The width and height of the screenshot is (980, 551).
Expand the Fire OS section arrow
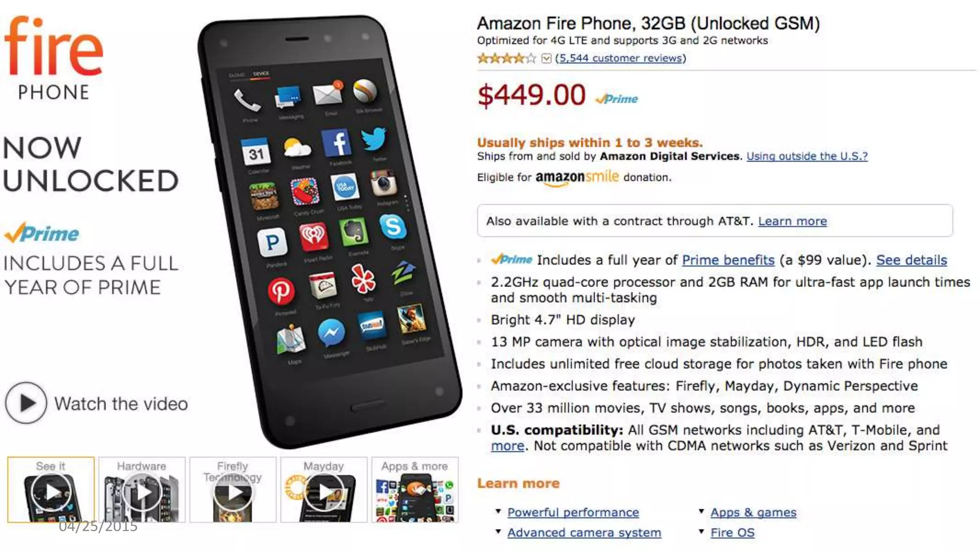[701, 531]
